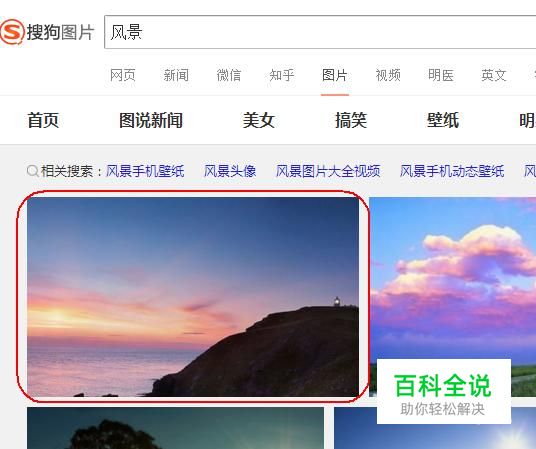
Task: Go to the 明医 search tab
Action: pos(441,75)
